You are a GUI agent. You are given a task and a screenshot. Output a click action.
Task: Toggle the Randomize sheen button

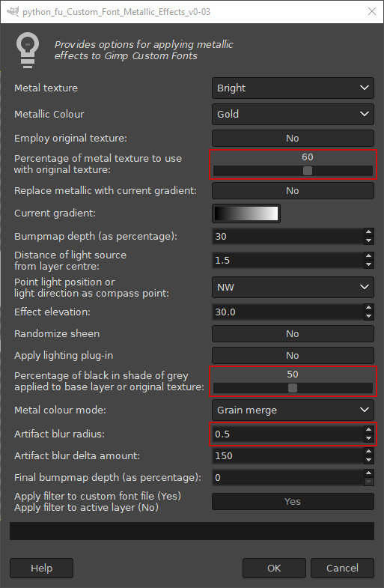pos(293,334)
